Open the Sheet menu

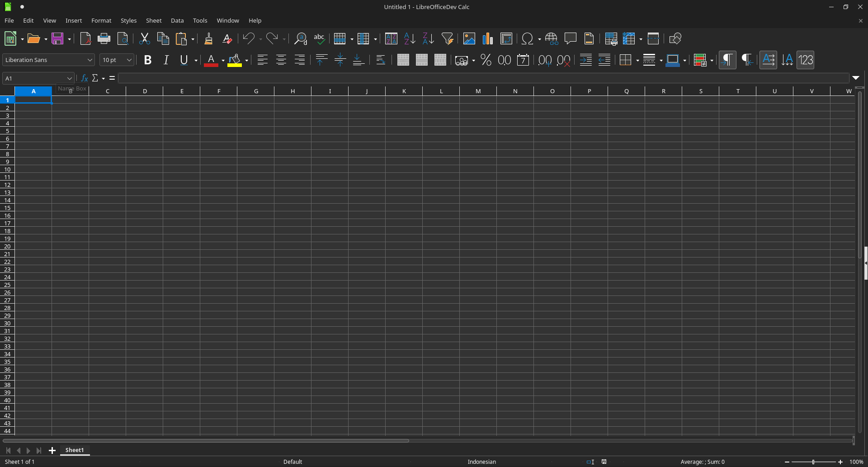(154, 20)
